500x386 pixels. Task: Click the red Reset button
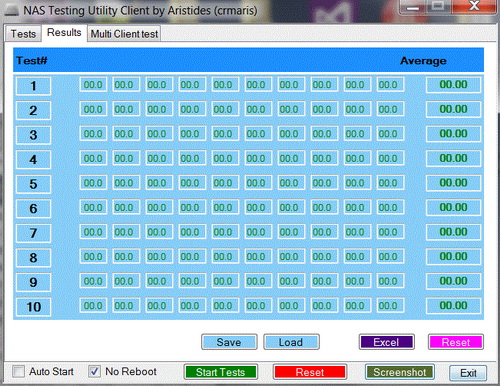pos(310,372)
